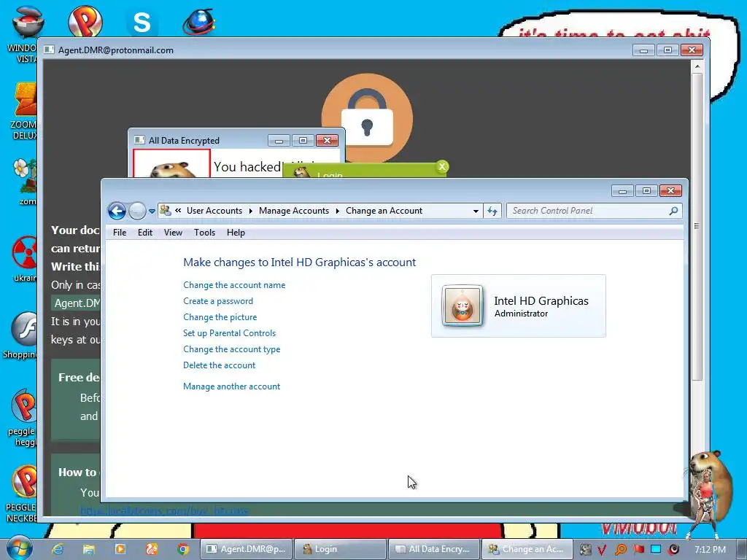Open the Help menu

(236, 233)
